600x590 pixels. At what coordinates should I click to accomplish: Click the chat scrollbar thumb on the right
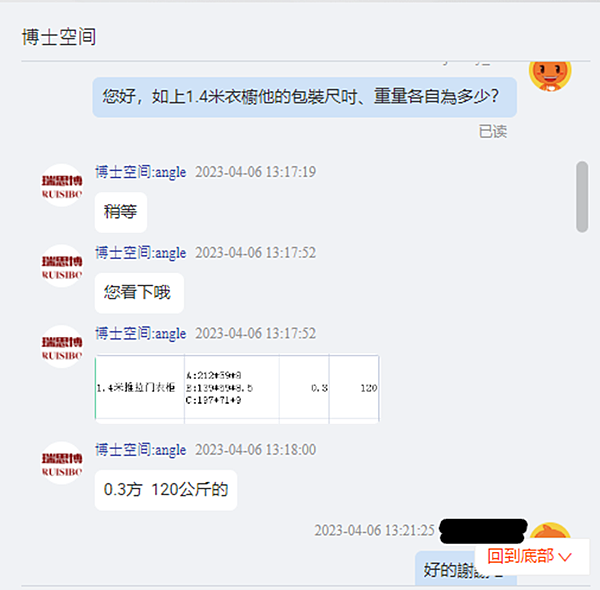582,197
